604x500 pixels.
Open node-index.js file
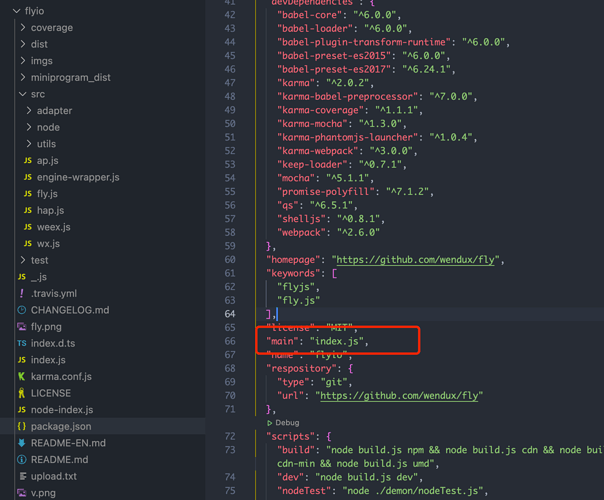(62, 410)
